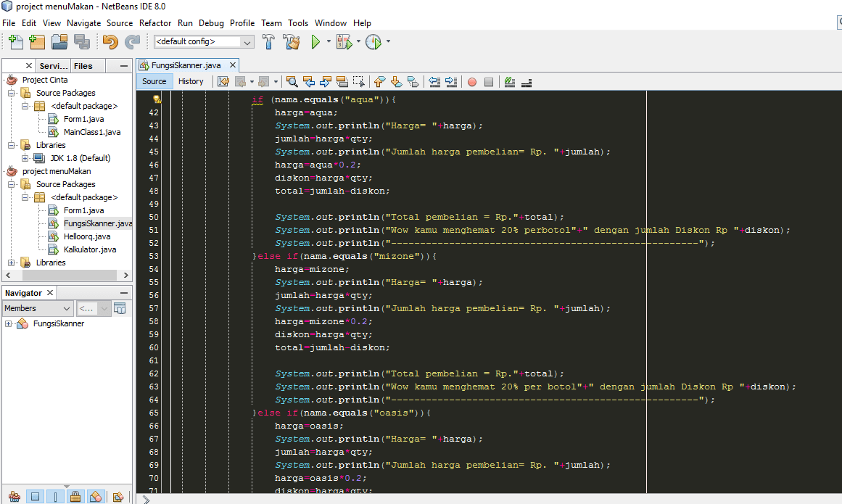Clean and Build the project
Viewport: 842px width, 504px height.
coord(292,42)
